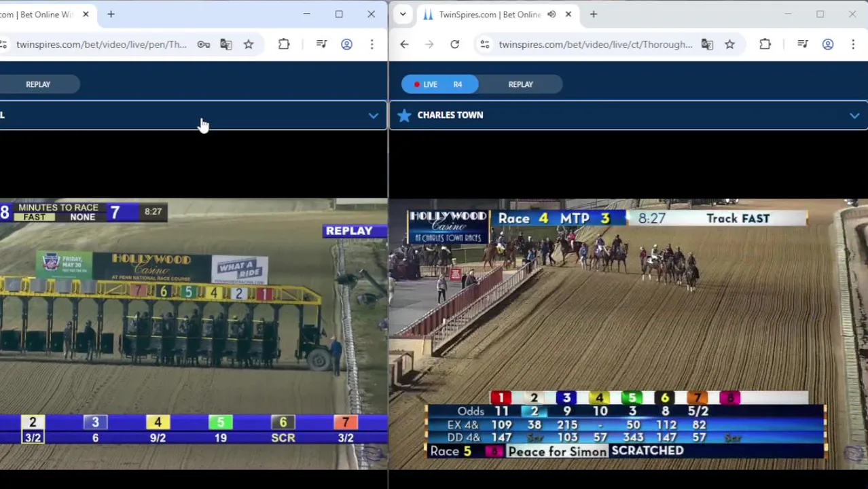This screenshot has width=868, height=489.
Task: Bookmark the page with left window star icon
Action: click(249, 44)
